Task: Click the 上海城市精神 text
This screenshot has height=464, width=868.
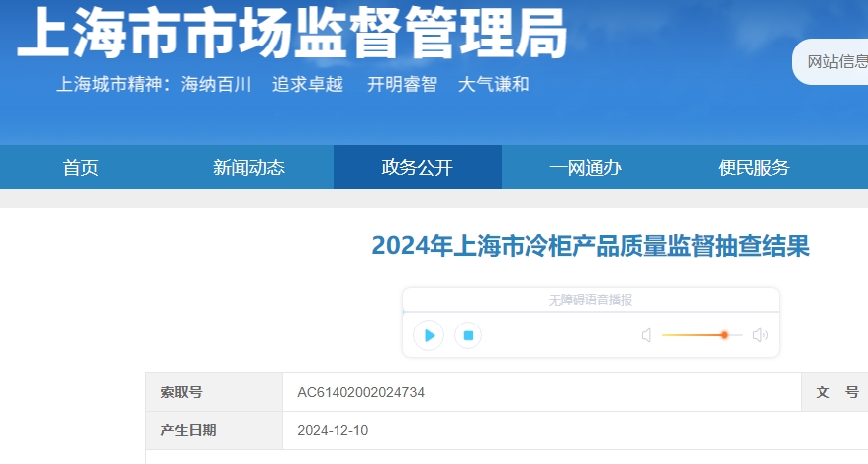Action: 110,85
